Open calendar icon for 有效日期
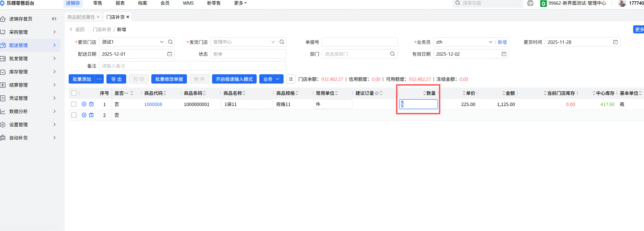Image resolution: width=644 pixels, height=231 pixels. [x=504, y=54]
